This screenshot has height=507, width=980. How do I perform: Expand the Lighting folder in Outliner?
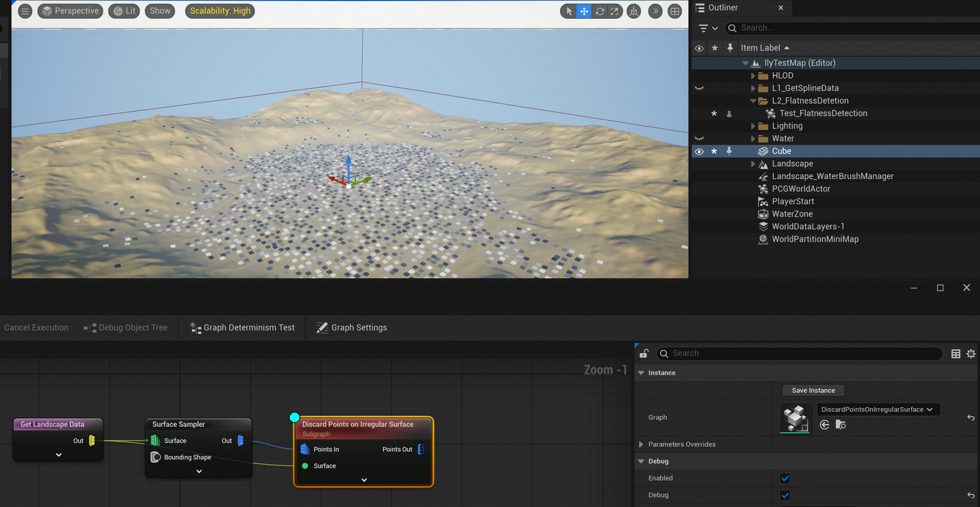(753, 126)
